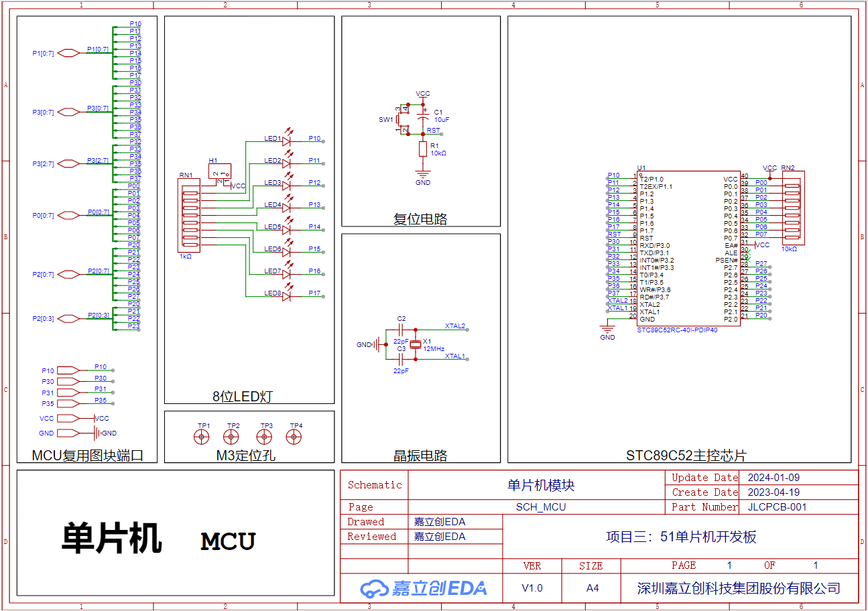Click the 'MCU复用图块端口' block title
The image size is (868, 611).
[x=88, y=456]
